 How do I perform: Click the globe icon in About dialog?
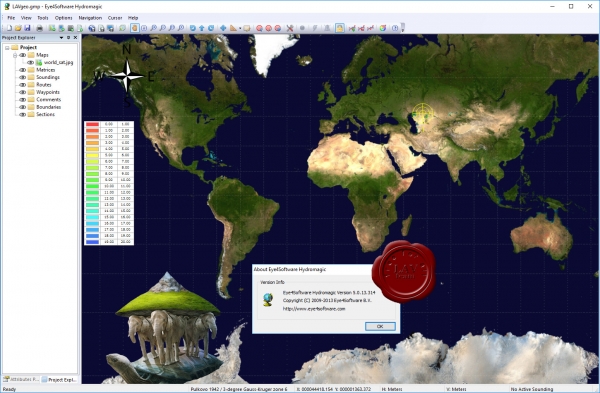pyautogui.click(x=268, y=300)
